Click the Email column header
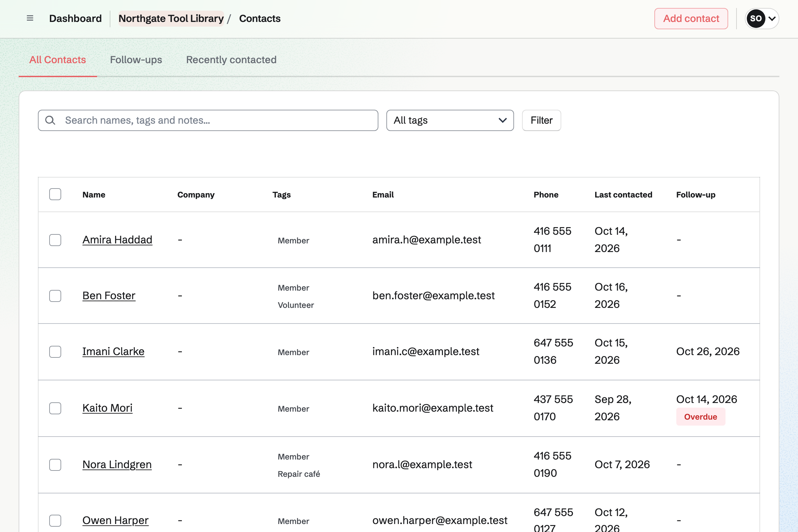Viewport: 798px width, 532px height. [383, 195]
